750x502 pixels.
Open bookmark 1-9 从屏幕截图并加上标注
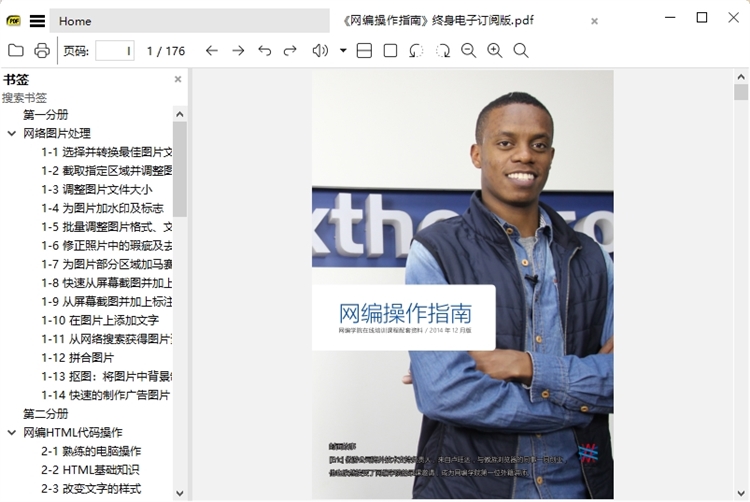pyautogui.click(x=106, y=302)
